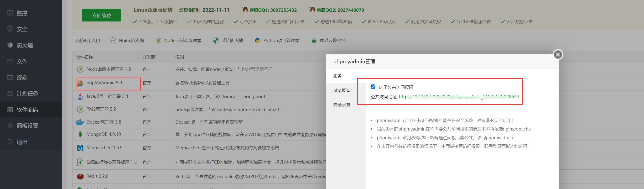This screenshot has height=189, width=644.
Task: Click the PM2管理器 row icon
Action: pos(80,109)
